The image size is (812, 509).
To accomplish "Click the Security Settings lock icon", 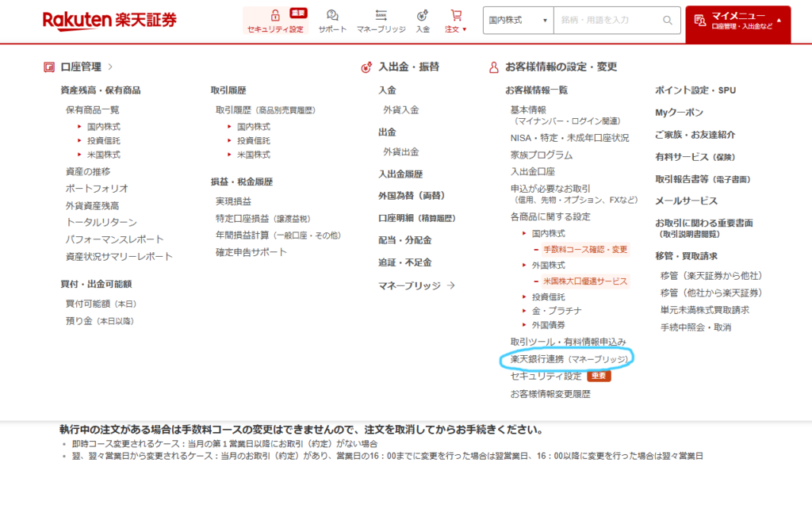I will tap(274, 15).
